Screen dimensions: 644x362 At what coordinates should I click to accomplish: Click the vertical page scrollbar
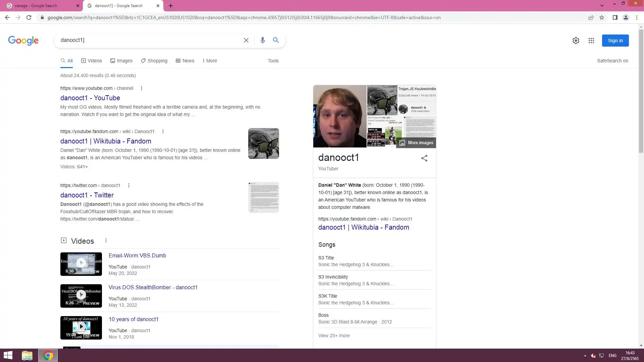coord(641,90)
